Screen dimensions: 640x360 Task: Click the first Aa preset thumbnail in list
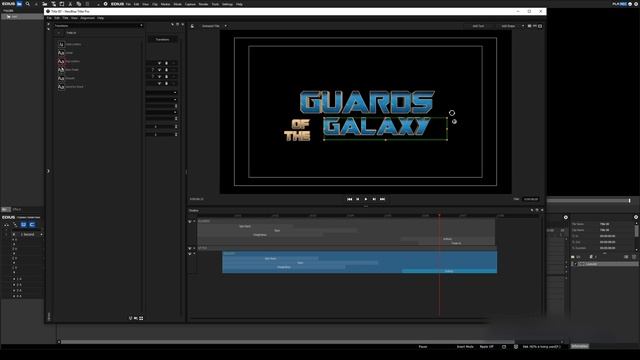point(61,44)
